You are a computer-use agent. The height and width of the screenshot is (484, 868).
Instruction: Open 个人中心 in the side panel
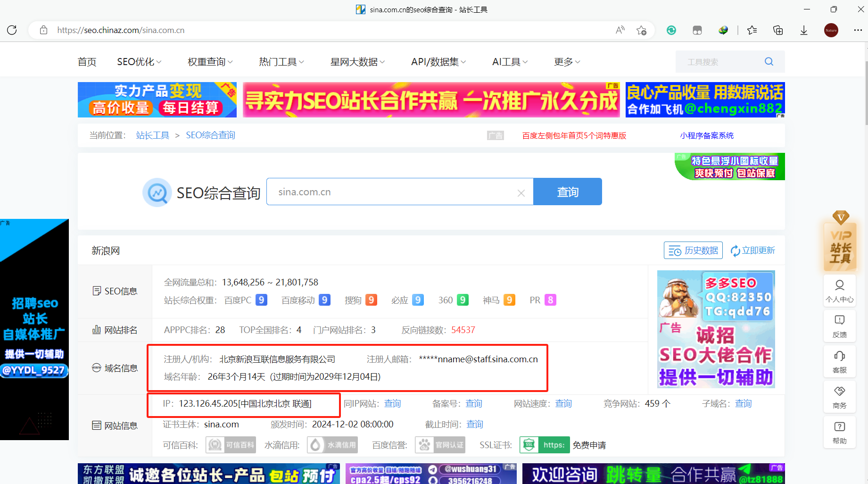pyautogui.click(x=840, y=292)
